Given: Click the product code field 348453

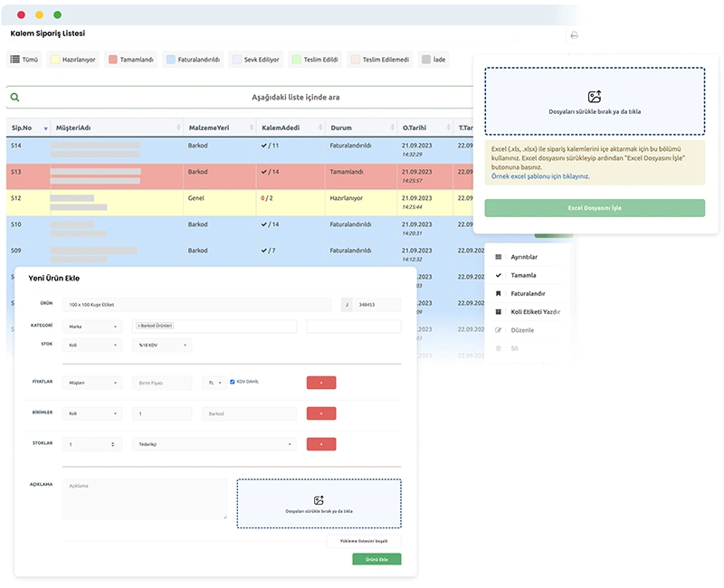Looking at the screenshot, I should pos(376,305).
